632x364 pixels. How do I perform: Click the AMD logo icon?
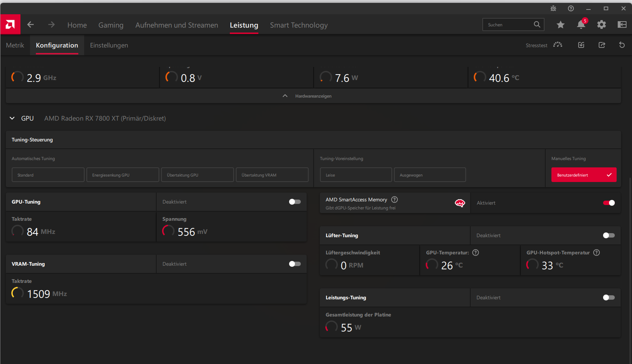tap(10, 24)
